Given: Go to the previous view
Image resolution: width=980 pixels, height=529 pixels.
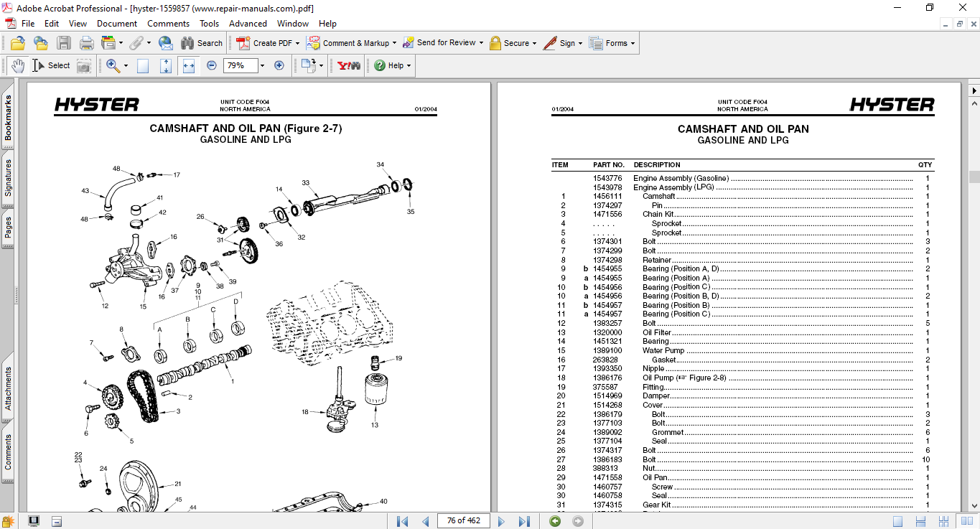Looking at the screenshot, I should [555, 521].
